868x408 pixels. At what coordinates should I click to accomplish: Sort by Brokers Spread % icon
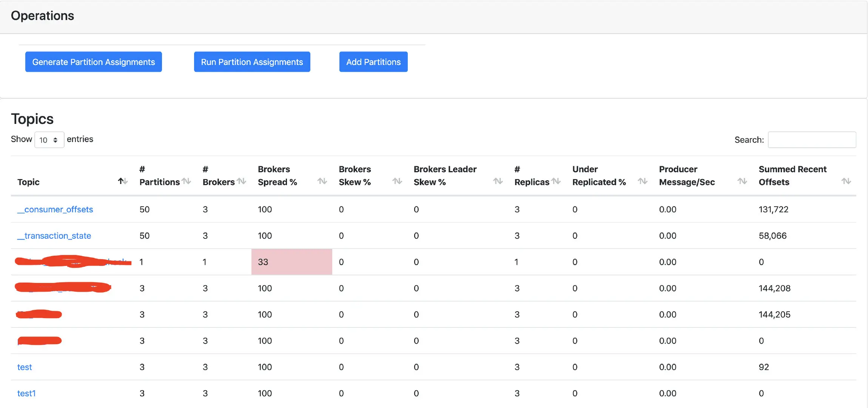pyautogui.click(x=322, y=181)
